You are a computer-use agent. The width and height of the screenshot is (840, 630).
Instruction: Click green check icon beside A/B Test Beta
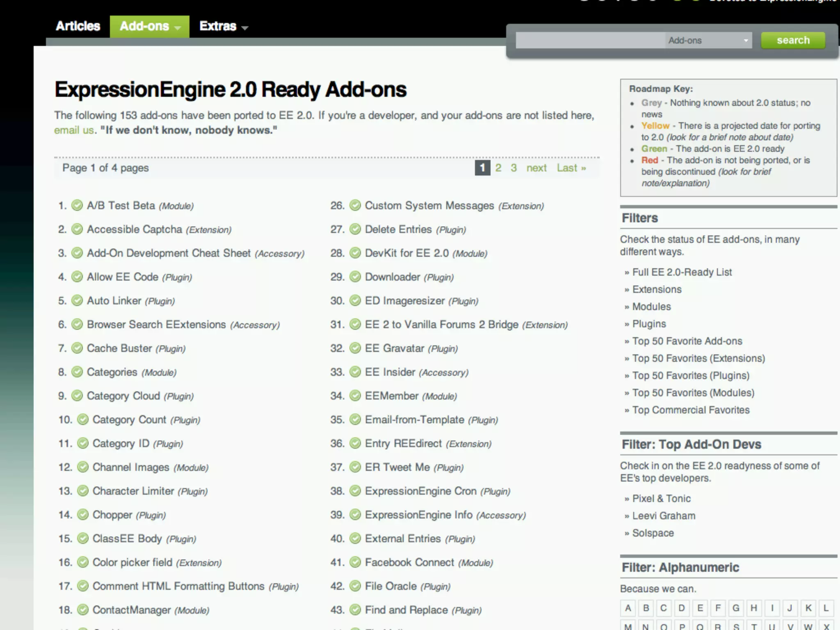click(77, 205)
